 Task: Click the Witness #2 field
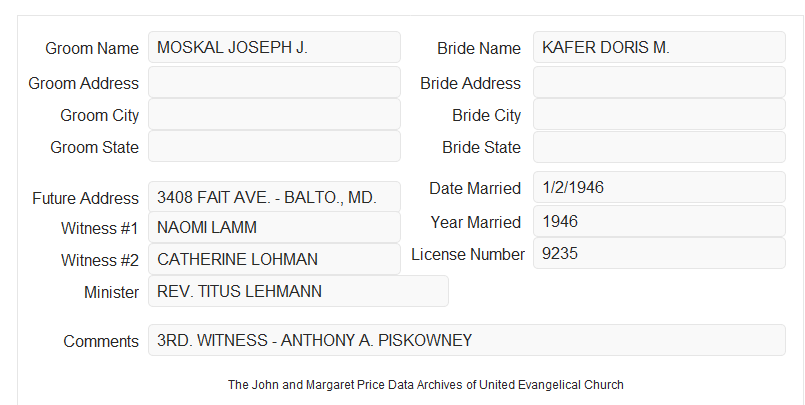point(274,259)
